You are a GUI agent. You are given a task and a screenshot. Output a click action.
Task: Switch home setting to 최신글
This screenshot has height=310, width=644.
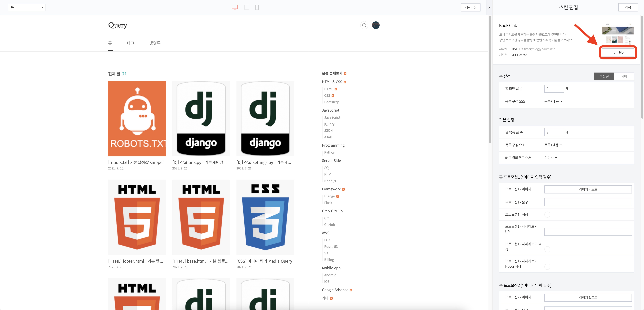[604, 76]
